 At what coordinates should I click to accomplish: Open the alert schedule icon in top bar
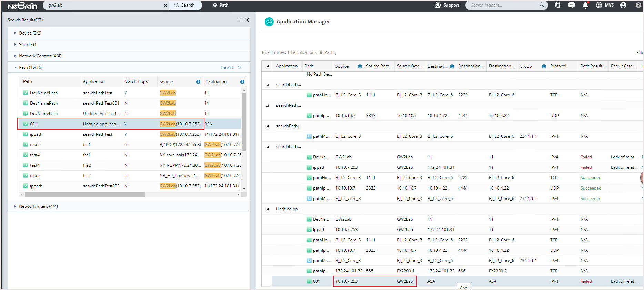click(x=557, y=5)
